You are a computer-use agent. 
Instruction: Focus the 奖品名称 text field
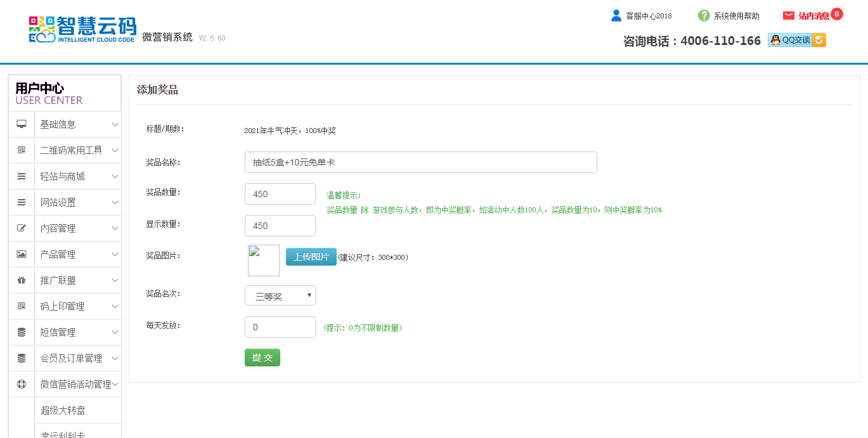tap(420, 162)
